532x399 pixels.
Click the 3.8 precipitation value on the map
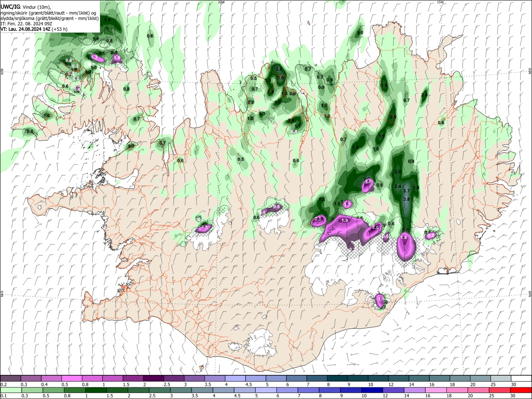pos(406,199)
